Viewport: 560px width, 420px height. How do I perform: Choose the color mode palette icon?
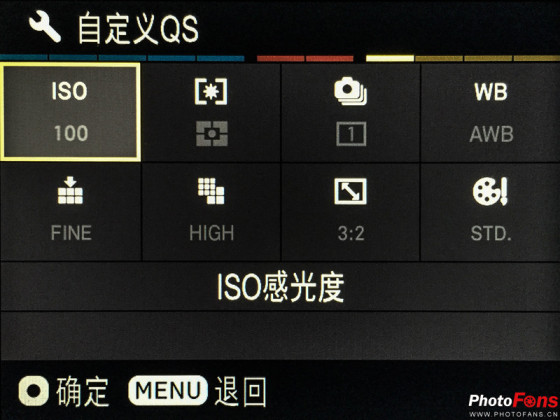click(490, 191)
